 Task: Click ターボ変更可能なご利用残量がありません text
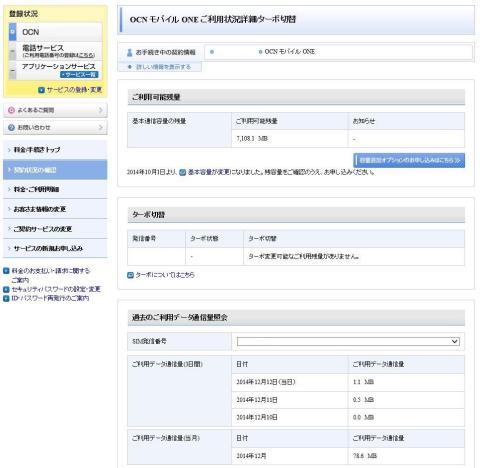tap(303, 256)
